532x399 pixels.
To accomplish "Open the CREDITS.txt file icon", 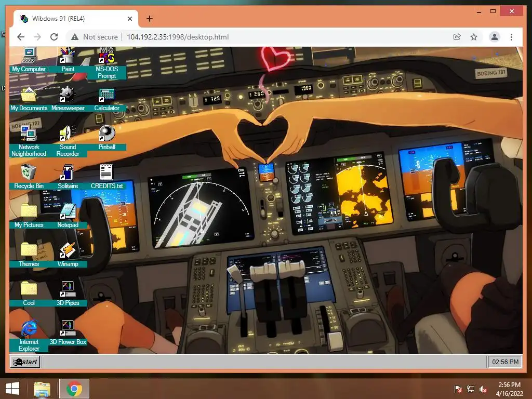I will (107, 177).
